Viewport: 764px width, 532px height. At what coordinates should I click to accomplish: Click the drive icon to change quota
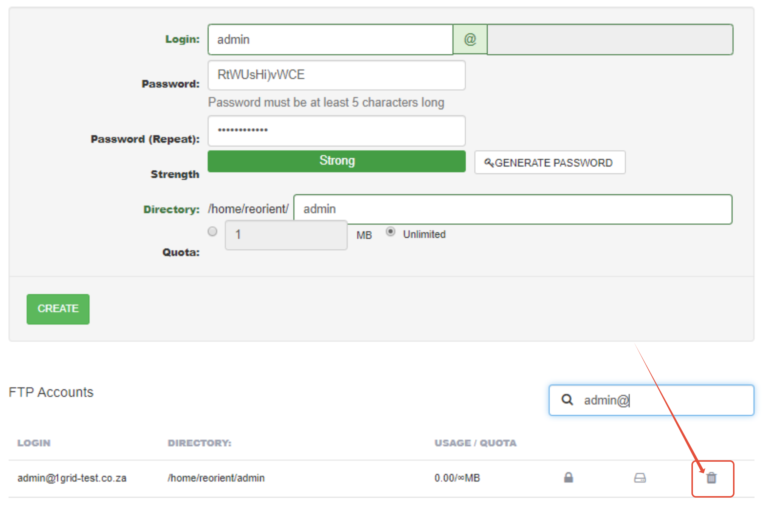click(640, 478)
